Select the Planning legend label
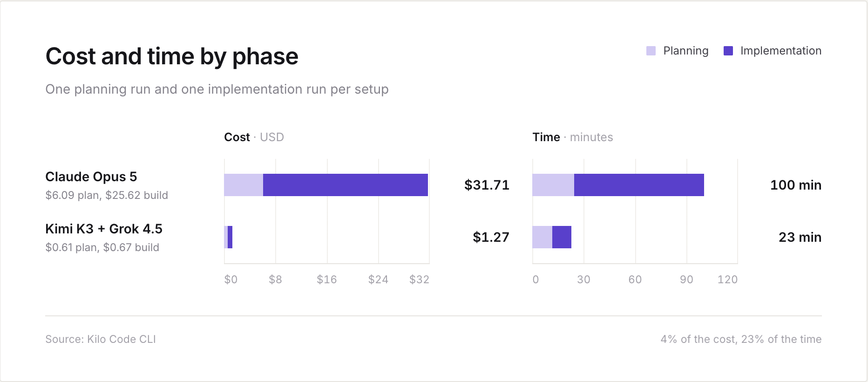This screenshot has width=868, height=382. click(686, 51)
